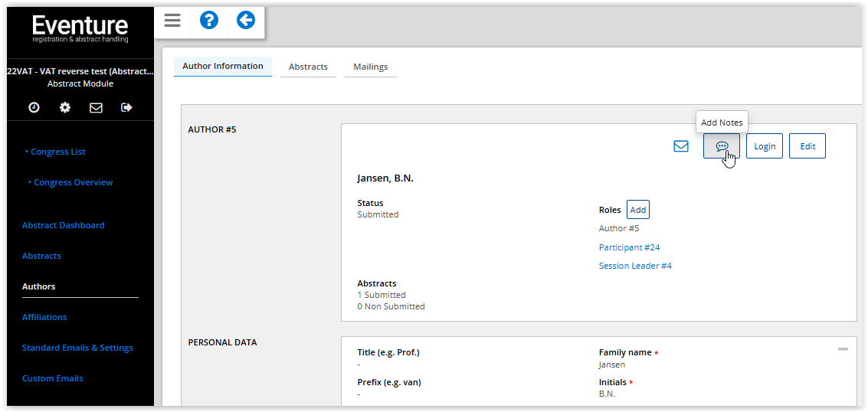Open the Participant #24 link
The width and height of the screenshot is (868, 412).
(629, 247)
